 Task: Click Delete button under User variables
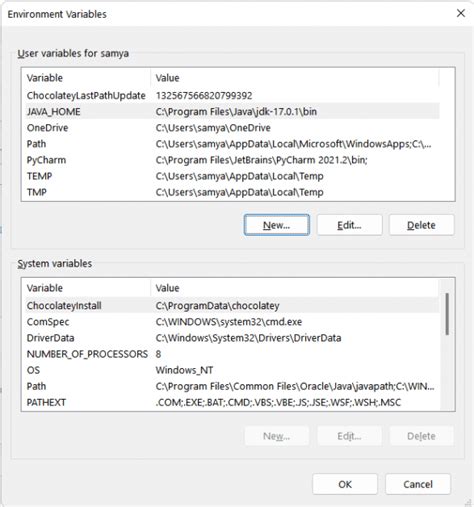[x=421, y=225]
